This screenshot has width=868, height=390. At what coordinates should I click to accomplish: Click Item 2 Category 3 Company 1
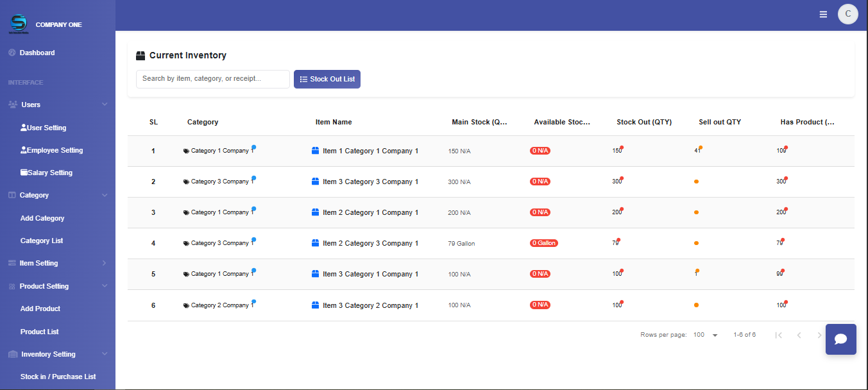[x=370, y=243]
